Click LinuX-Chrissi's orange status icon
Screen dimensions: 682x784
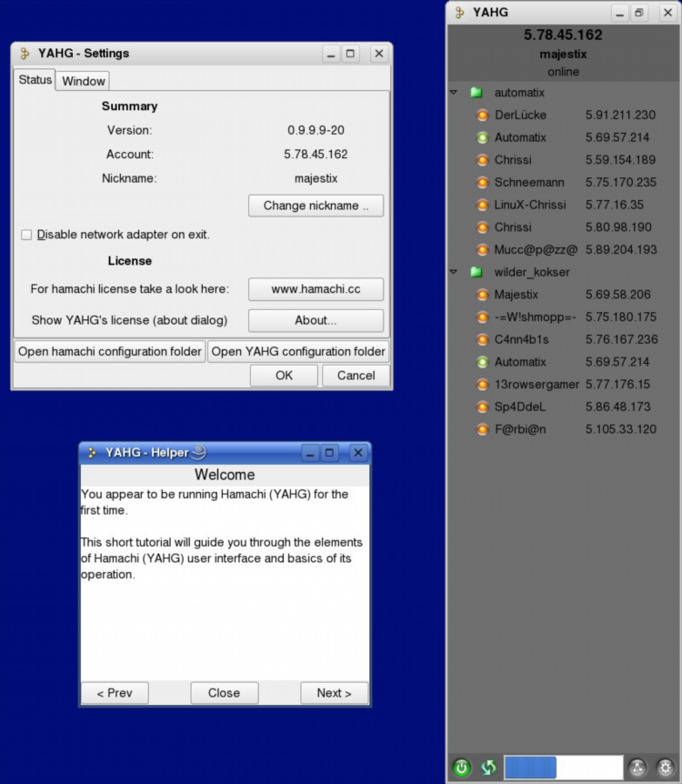coord(482,205)
